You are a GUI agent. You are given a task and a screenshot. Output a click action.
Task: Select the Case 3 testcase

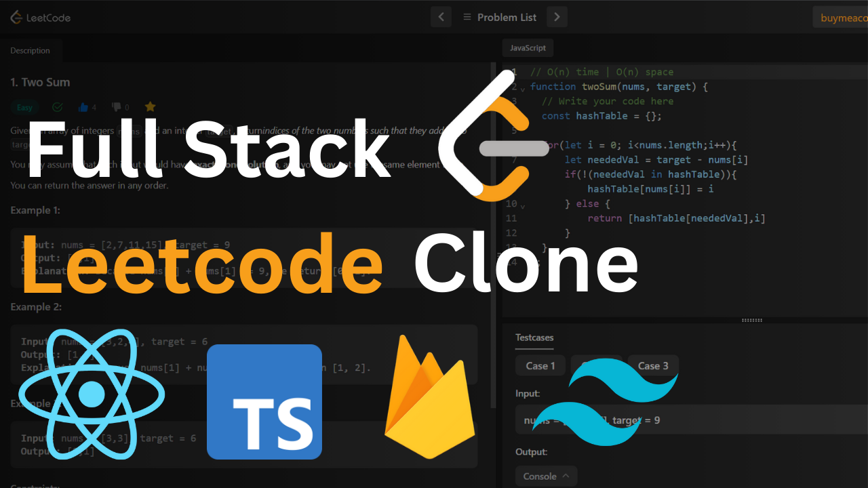pos(653,366)
